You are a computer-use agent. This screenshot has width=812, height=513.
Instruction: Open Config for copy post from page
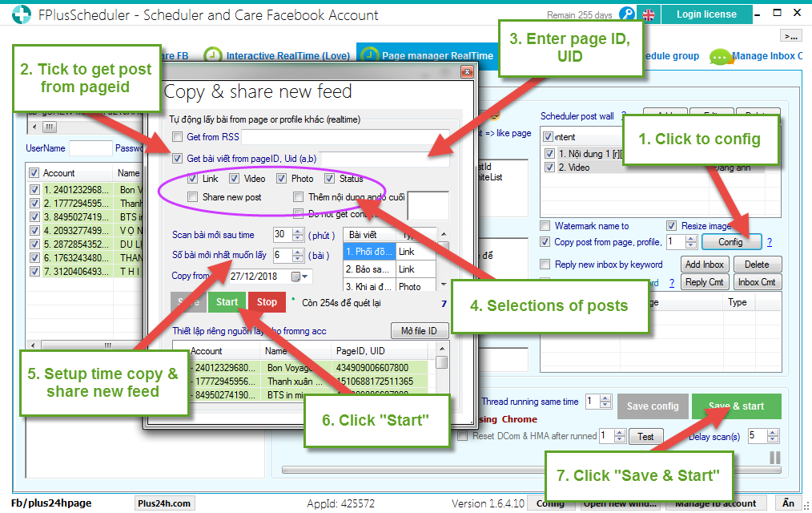click(730, 242)
